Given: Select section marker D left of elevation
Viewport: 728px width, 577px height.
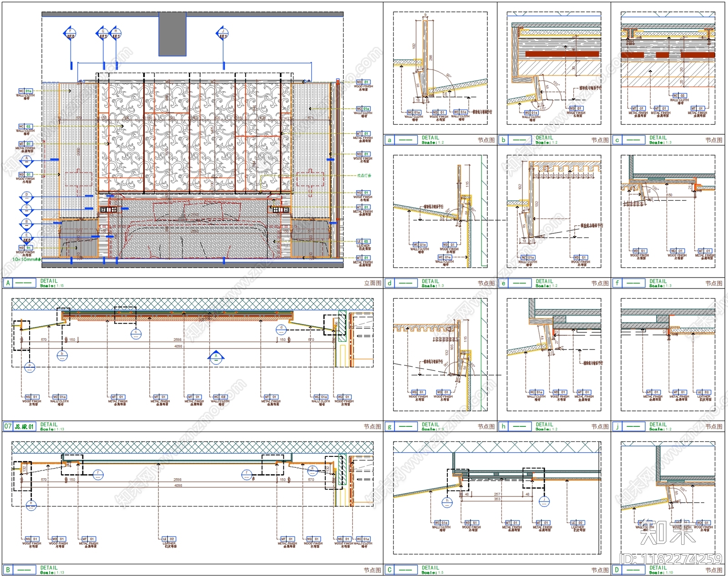Looking at the screenshot, I should pos(27,197).
